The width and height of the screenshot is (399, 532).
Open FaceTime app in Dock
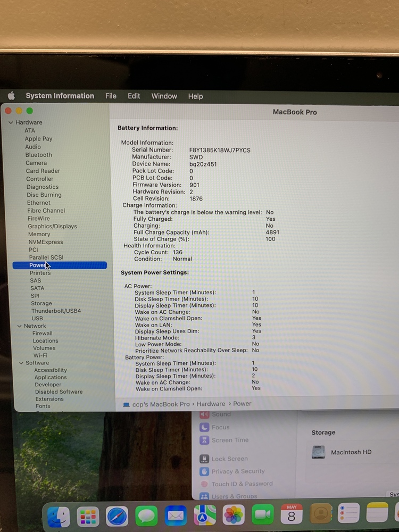tap(263, 514)
